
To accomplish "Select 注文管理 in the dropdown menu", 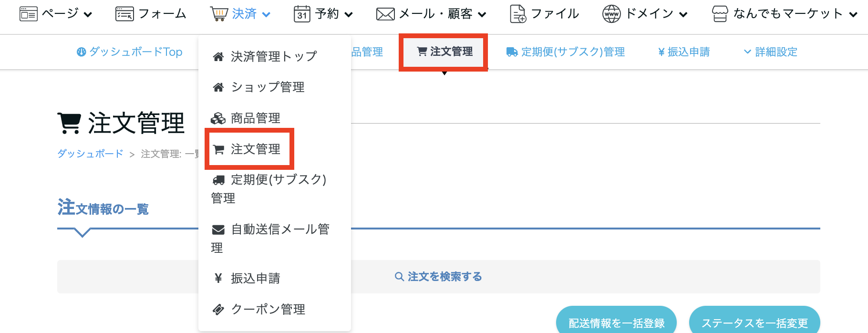I will point(255,149).
